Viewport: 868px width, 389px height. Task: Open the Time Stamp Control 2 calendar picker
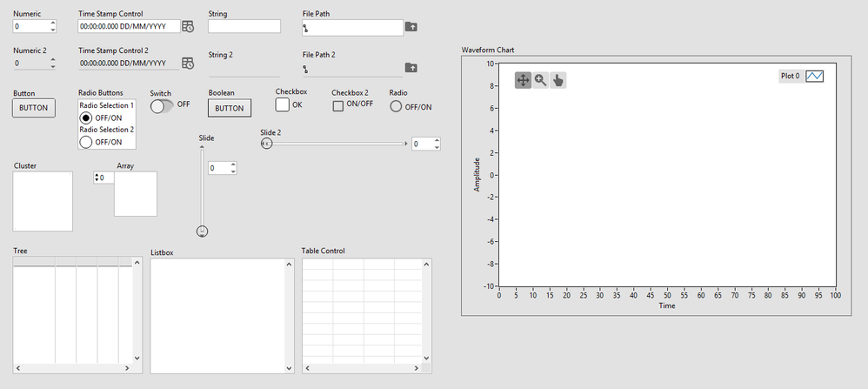[x=188, y=64]
